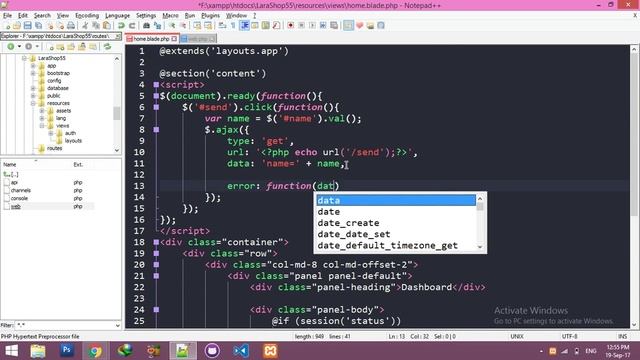Click the Copy toolbar icon
Viewport: 640px width, 360px height.
pyautogui.click(x=96, y=26)
